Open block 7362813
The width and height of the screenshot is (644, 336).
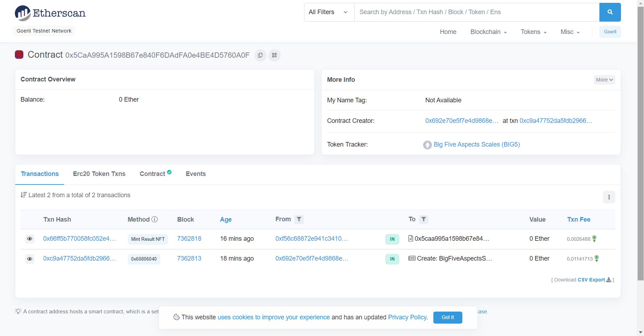(189, 258)
